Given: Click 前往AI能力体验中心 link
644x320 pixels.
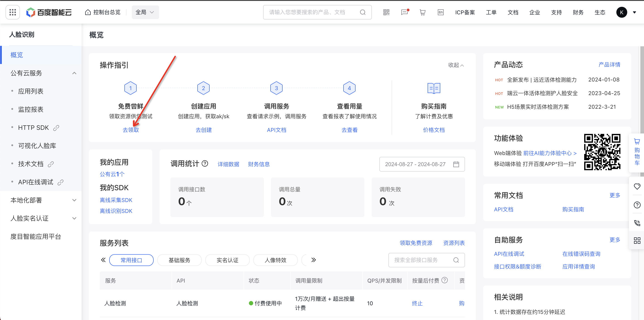Looking at the screenshot, I should click(550, 153).
